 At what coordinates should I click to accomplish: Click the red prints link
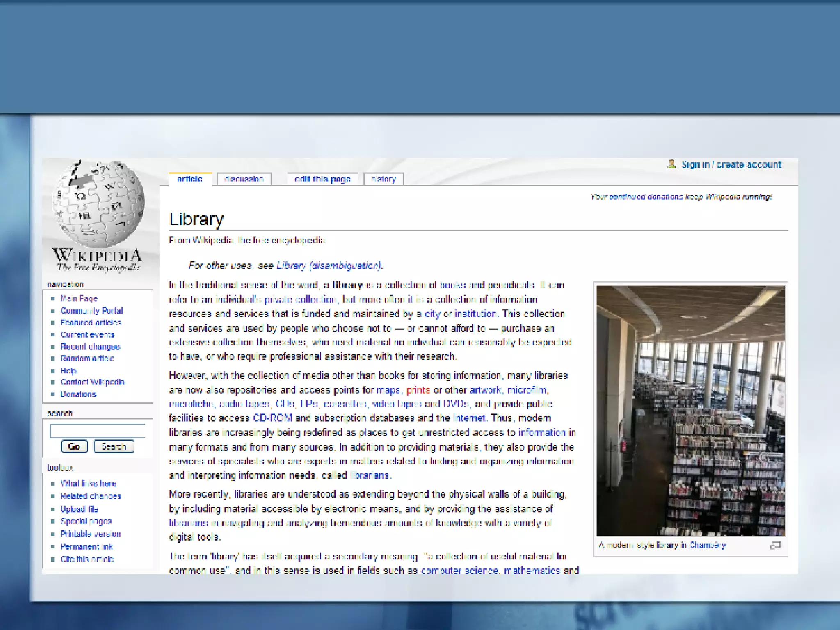pos(418,390)
